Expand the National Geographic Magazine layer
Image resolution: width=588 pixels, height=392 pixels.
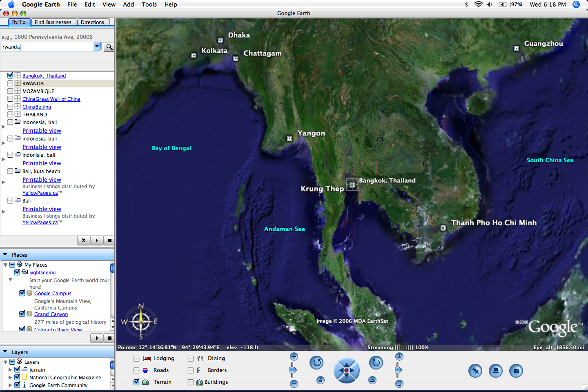[x=11, y=377]
